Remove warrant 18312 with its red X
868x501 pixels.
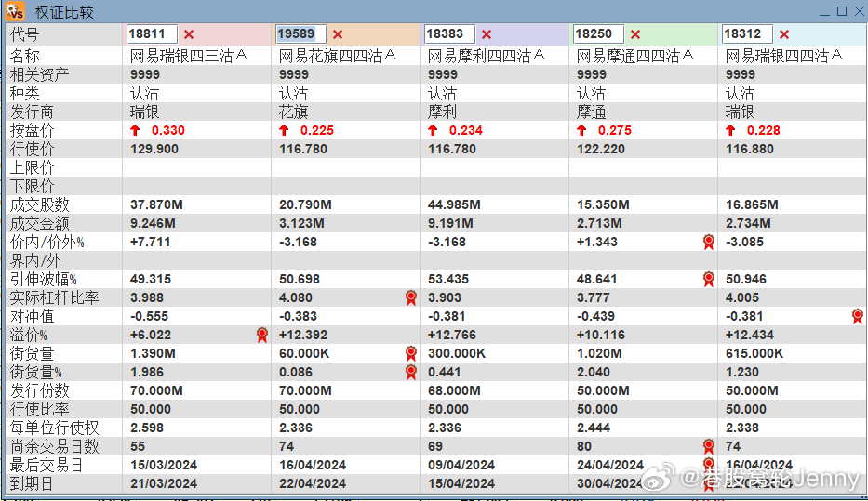[784, 34]
